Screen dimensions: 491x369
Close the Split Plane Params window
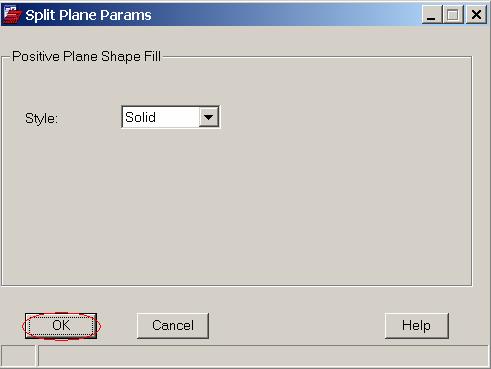[x=476, y=15]
